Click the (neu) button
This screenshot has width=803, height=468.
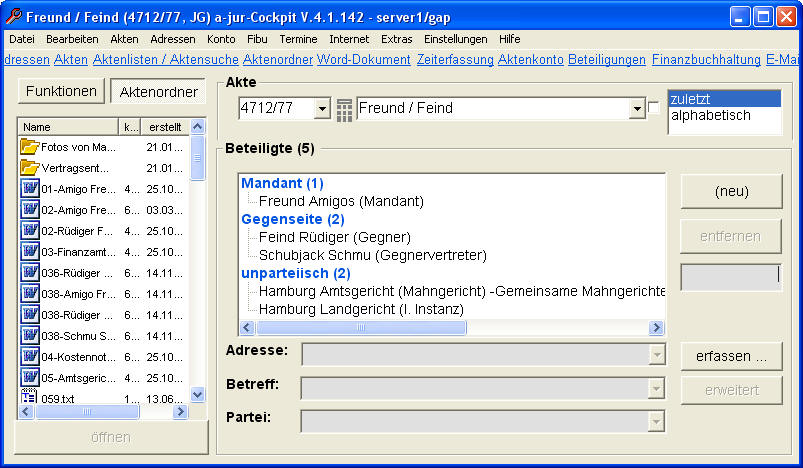point(731,192)
